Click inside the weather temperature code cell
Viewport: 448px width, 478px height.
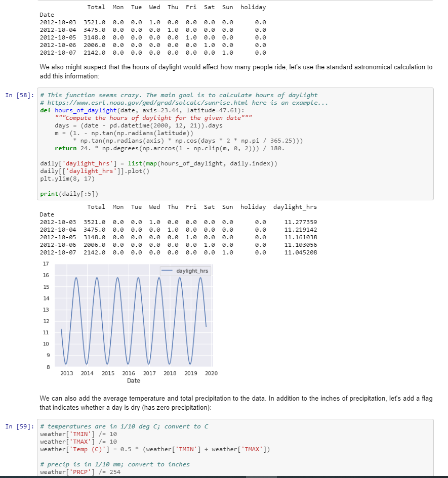tap(235, 448)
